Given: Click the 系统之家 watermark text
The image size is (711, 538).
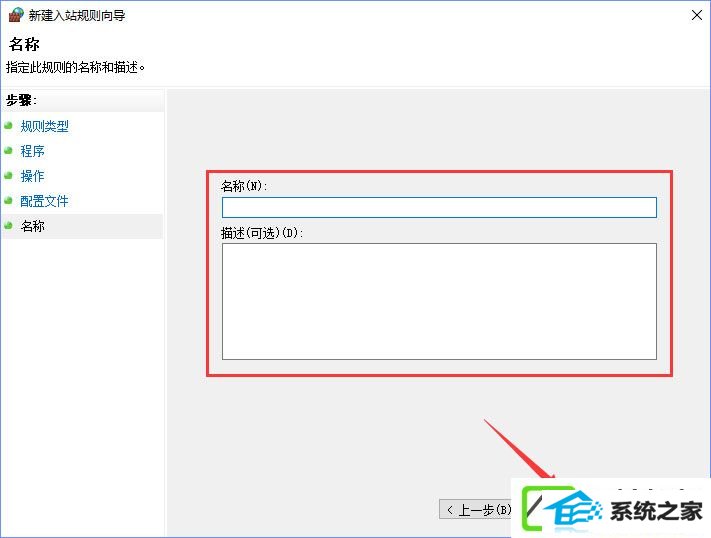Looking at the screenshot, I should pos(656,511).
